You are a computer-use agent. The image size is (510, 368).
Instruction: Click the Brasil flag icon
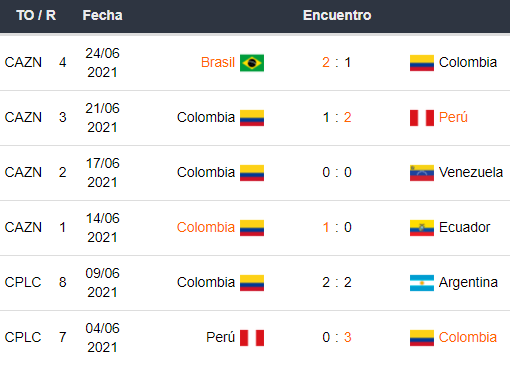[252, 63]
